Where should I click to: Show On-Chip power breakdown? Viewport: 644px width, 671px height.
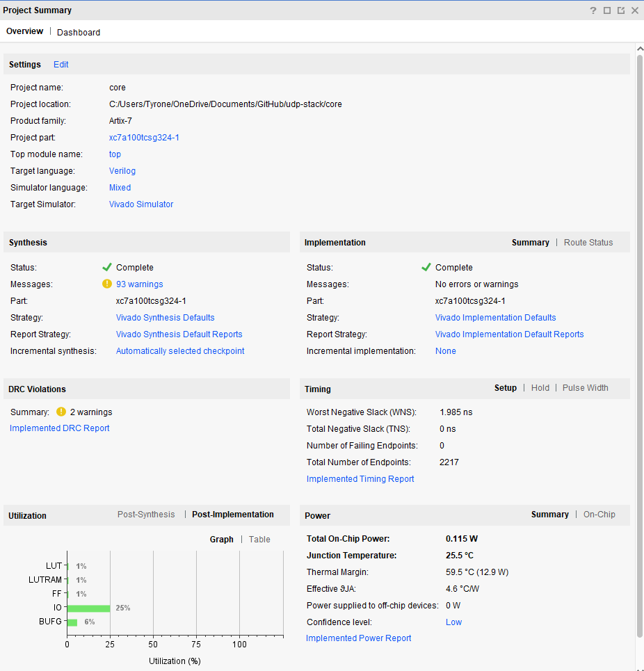(599, 515)
